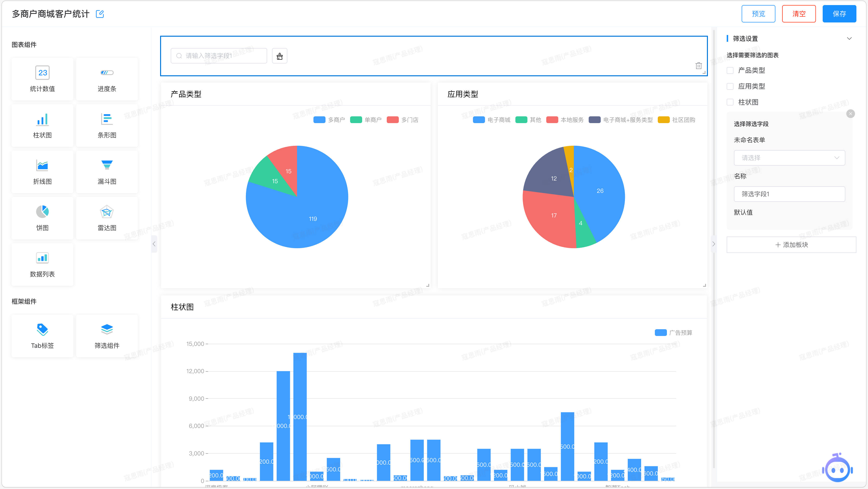Collapse the 筛选设置 section chevron

(849, 38)
